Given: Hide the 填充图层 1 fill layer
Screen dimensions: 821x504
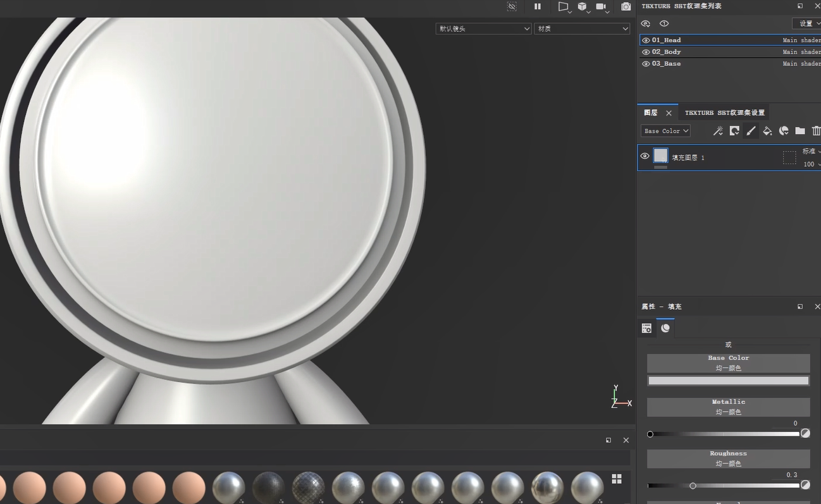Looking at the screenshot, I should pyautogui.click(x=645, y=156).
